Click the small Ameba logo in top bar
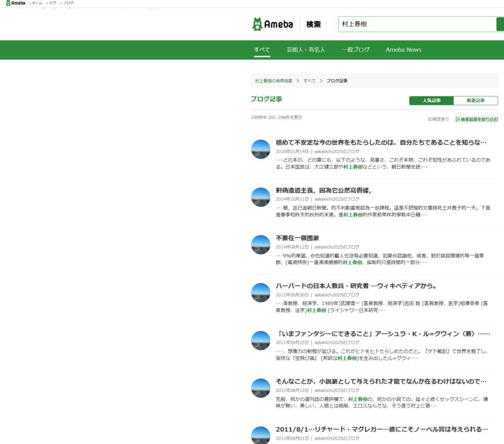Image resolution: width=504 pixels, height=444 pixels. pyautogui.click(x=15, y=3)
